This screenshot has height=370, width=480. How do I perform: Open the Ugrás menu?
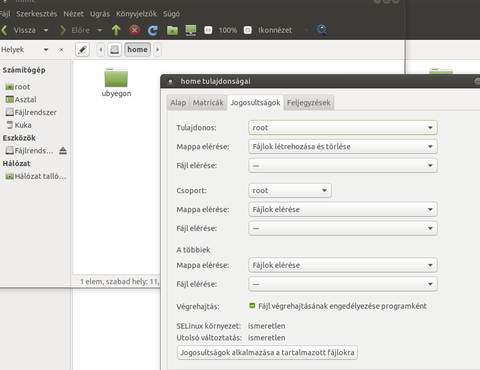point(100,14)
